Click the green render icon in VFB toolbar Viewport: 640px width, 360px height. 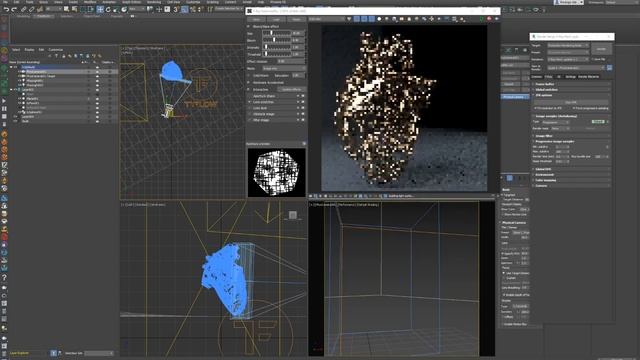pyautogui.click(x=482, y=19)
